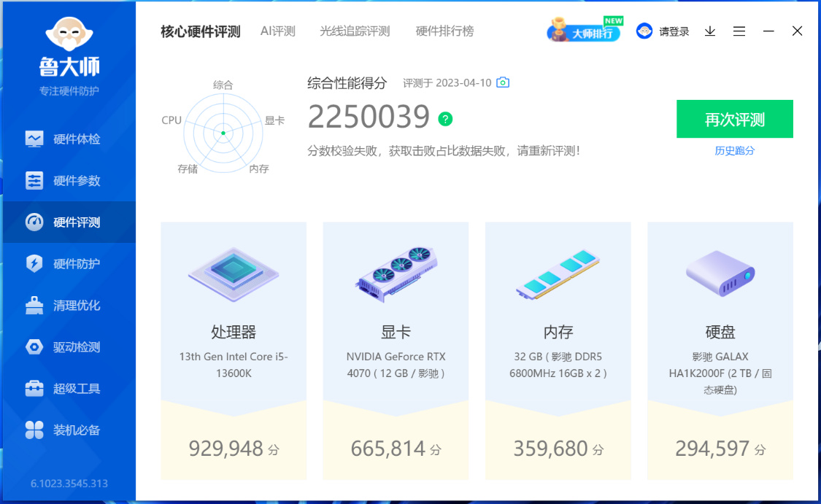Click the 鲁大师 mascot logo
821x504 pixels.
coord(69,34)
